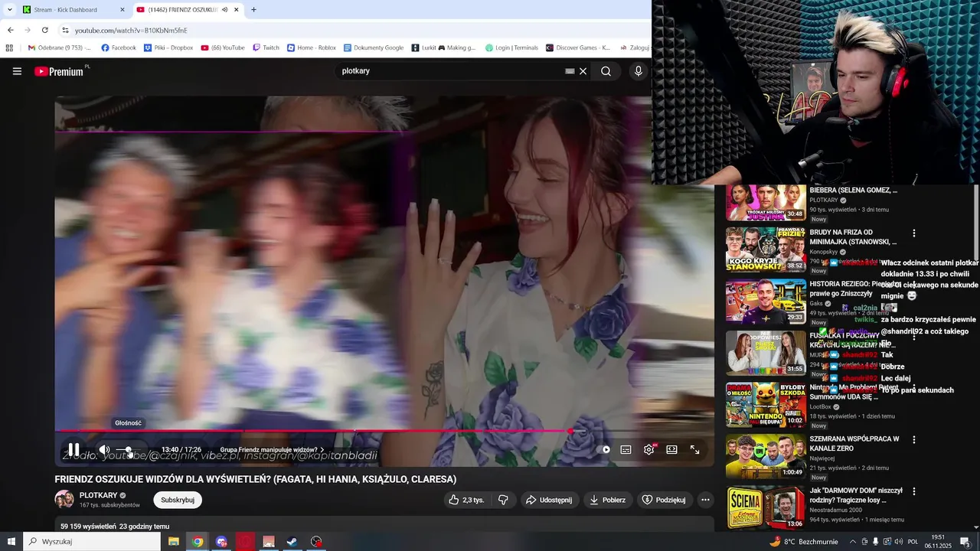Open (66) YouTube bookmark
The image size is (980, 551).
click(x=223, y=47)
